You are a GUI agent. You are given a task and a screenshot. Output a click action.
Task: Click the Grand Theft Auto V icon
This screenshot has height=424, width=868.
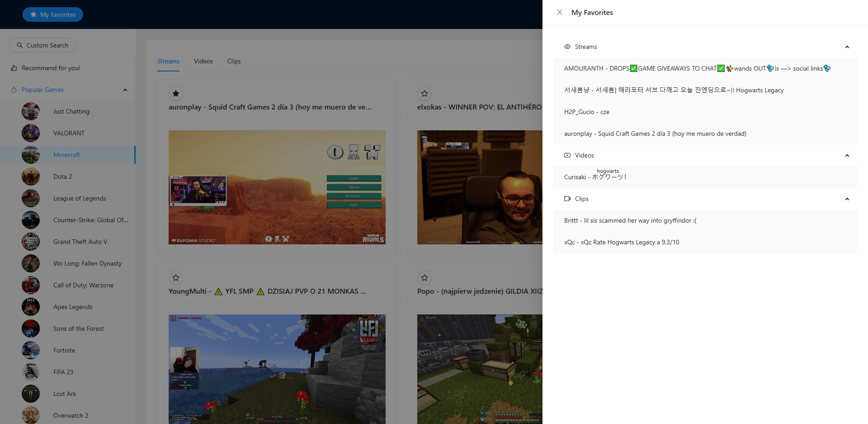[x=31, y=242]
